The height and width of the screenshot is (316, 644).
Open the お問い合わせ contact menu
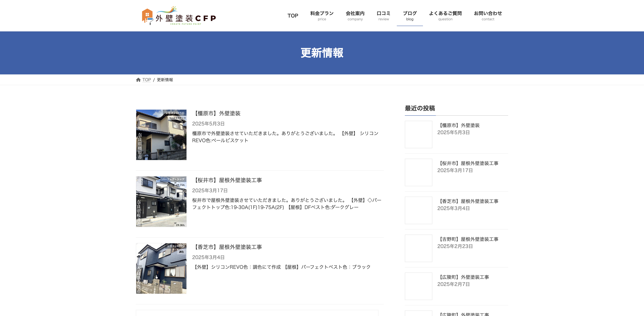(488, 16)
